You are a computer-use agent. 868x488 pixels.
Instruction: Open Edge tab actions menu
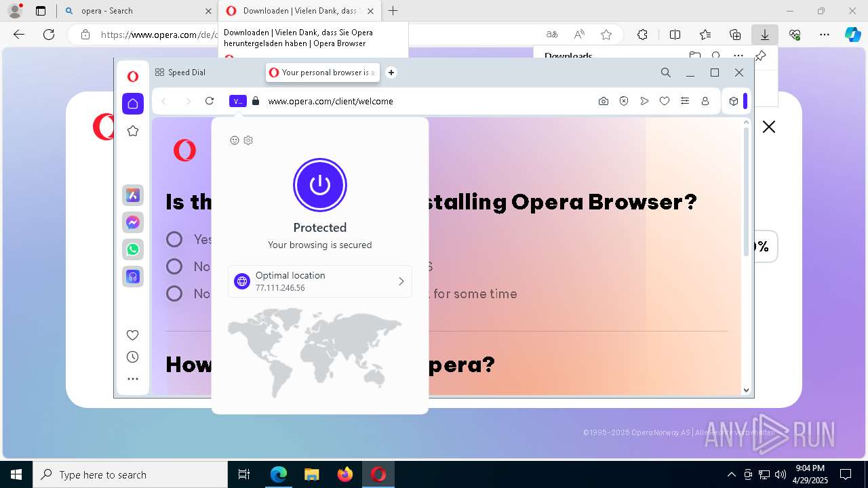tap(41, 11)
